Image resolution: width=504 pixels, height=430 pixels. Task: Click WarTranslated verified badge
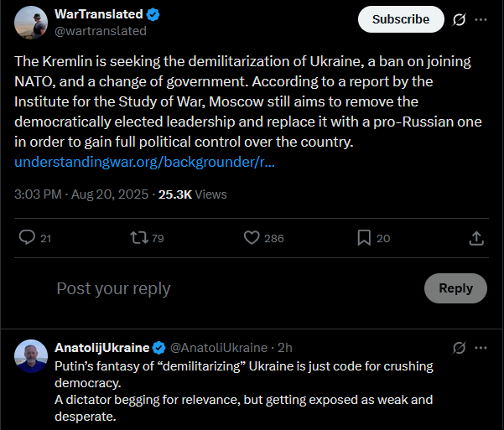tap(153, 15)
